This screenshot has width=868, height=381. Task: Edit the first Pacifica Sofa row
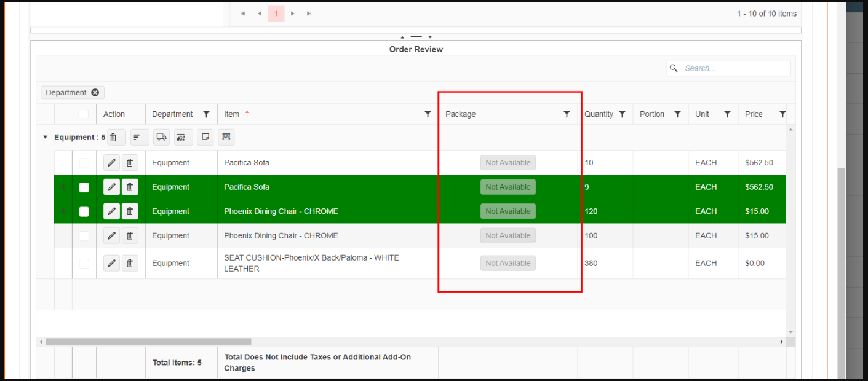[x=111, y=163]
